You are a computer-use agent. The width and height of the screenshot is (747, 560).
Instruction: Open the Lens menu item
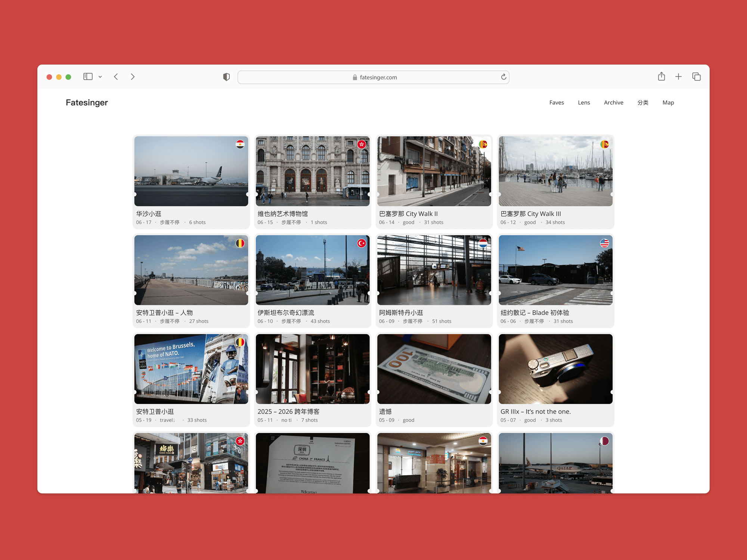(584, 103)
